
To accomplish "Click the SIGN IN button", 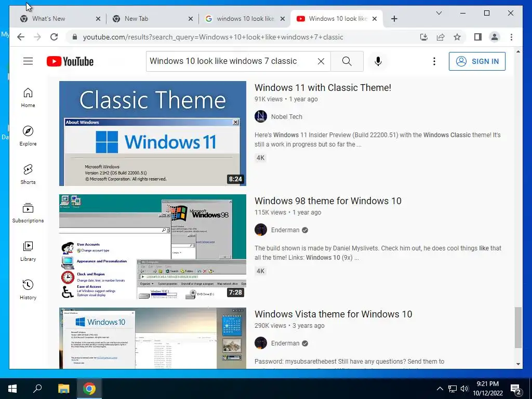I will pyautogui.click(x=477, y=61).
